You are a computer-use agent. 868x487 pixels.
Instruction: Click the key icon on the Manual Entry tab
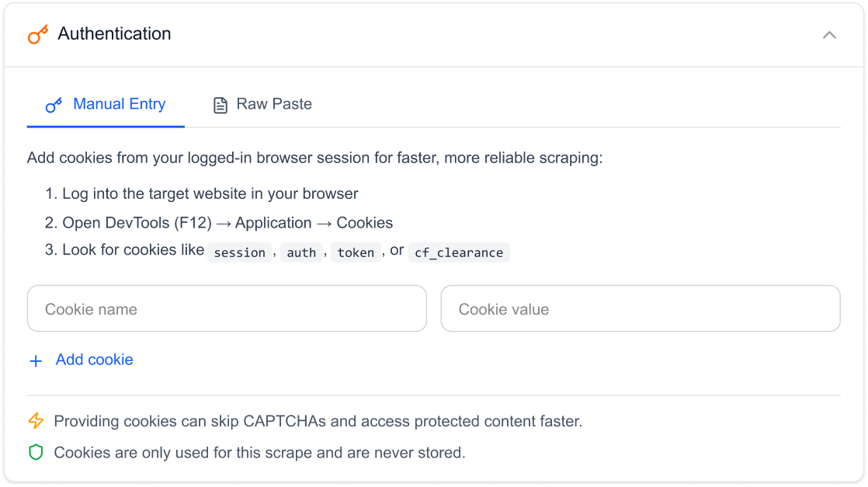click(x=54, y=104)
